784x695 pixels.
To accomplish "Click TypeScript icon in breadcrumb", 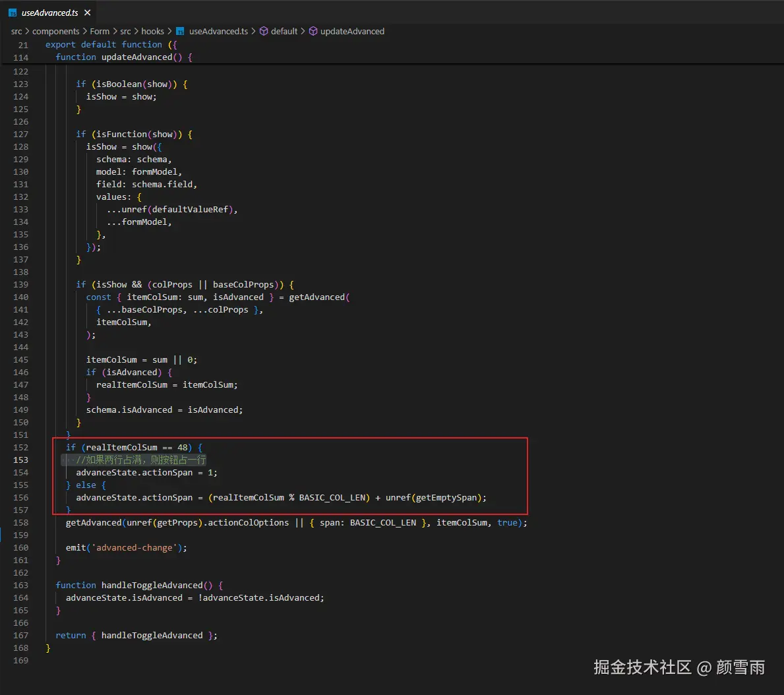I will tap(180, 32).
